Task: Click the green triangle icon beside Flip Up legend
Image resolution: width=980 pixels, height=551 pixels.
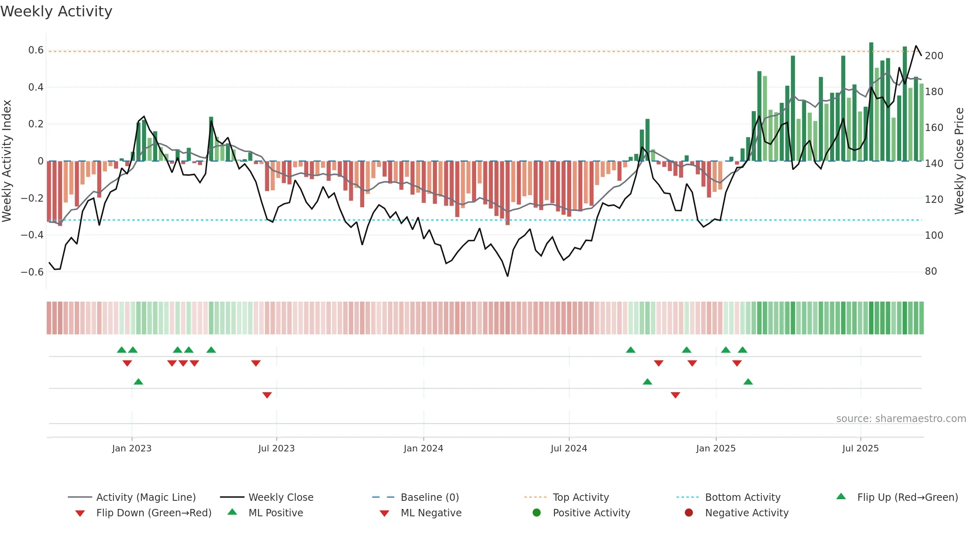Action: (x=841, y=496)
